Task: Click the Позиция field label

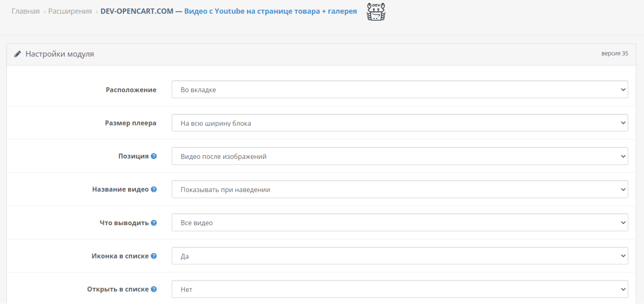Action: (133, 156)
